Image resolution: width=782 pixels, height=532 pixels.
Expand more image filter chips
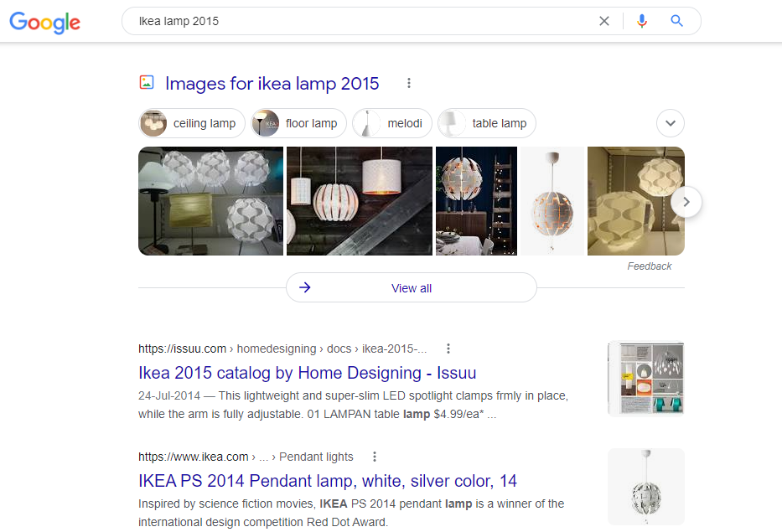[x=671, y=123]
